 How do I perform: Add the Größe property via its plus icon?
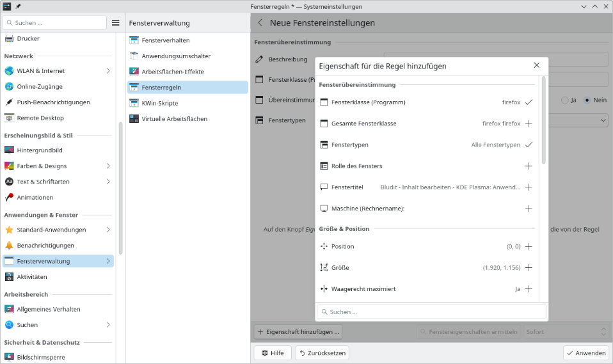pos(529,268)
